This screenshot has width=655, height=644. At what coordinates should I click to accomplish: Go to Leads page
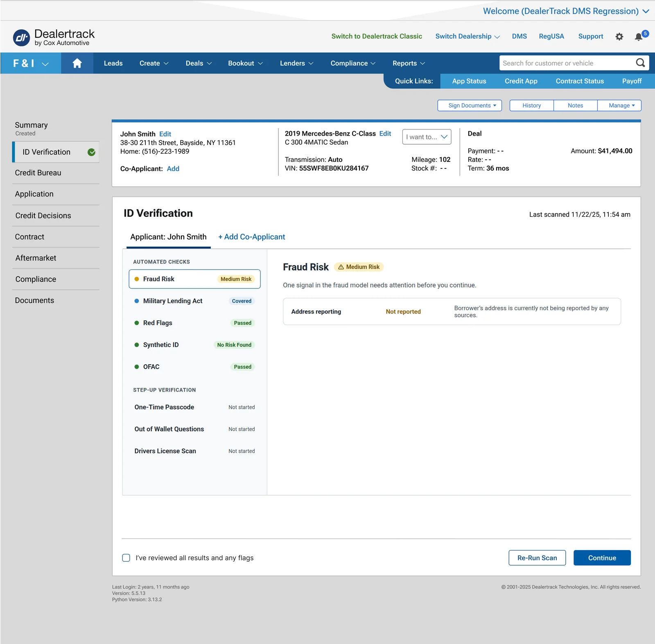click(x=113, y=63)
